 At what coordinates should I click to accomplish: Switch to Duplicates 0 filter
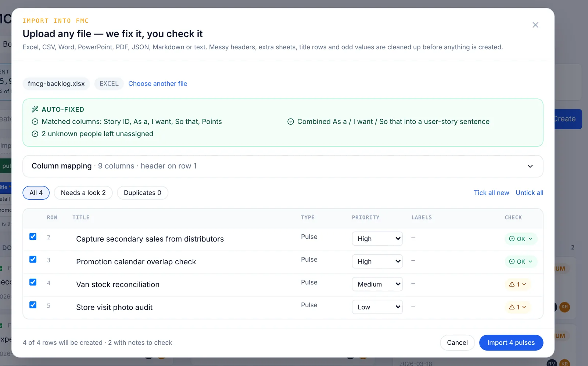(143, 193)
